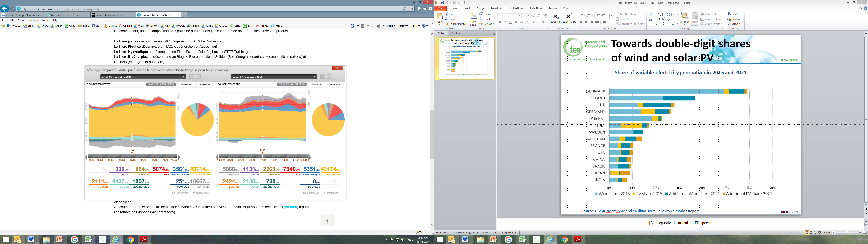This screenshot has width=868, height=244.
Task: Open calendar grid icon beside 2015 date
Action: click(192, 77)
